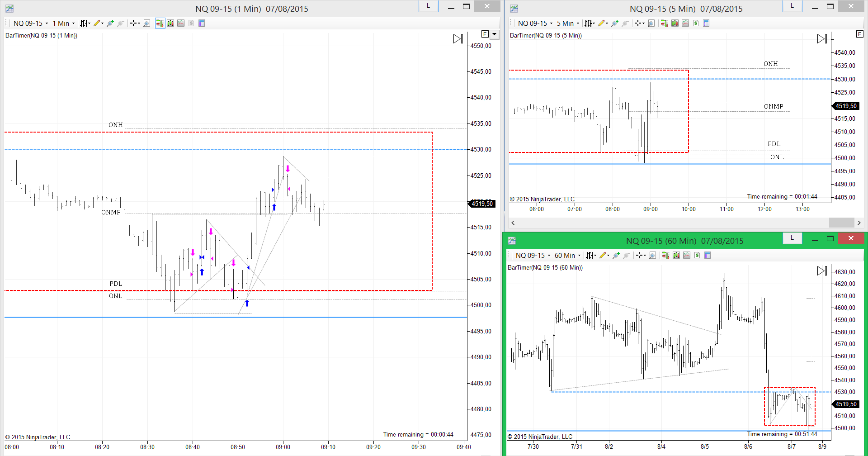Expand drawing tools pencil in 1 Min chart
This screenshot has height=456, width=868.
(x=98, y=23)
